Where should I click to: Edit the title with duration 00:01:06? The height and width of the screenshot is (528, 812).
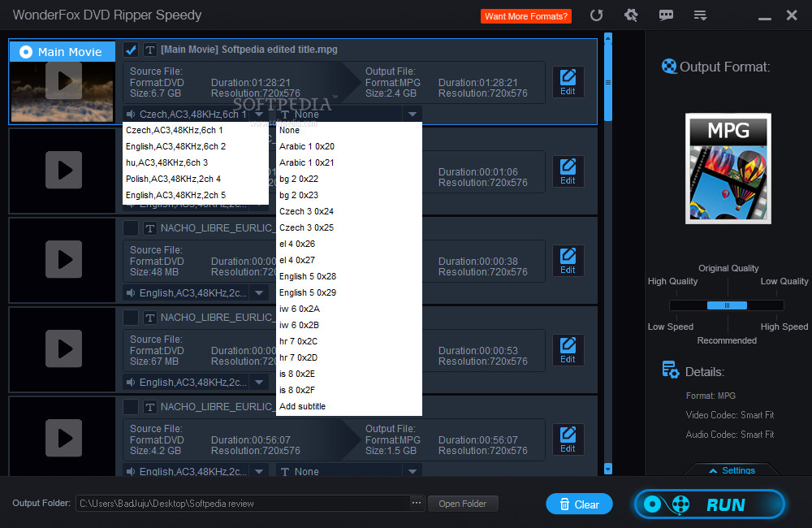click(x=568, y=171)
